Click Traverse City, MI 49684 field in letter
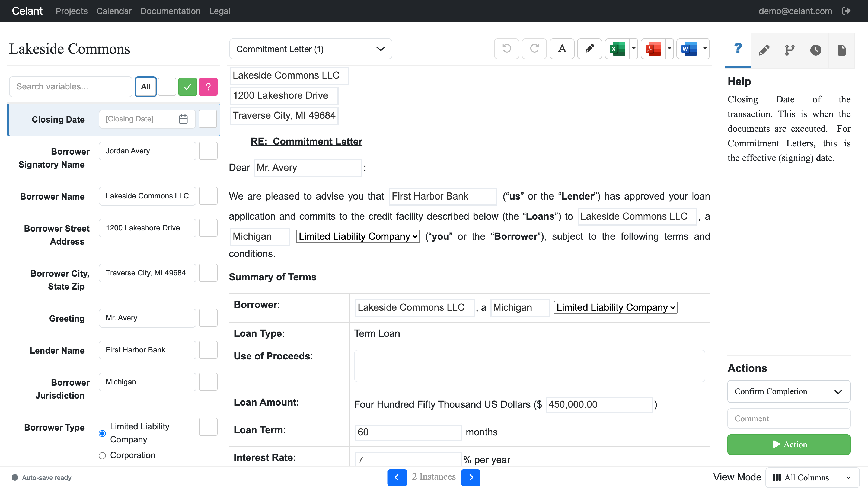 pos(284,115)
